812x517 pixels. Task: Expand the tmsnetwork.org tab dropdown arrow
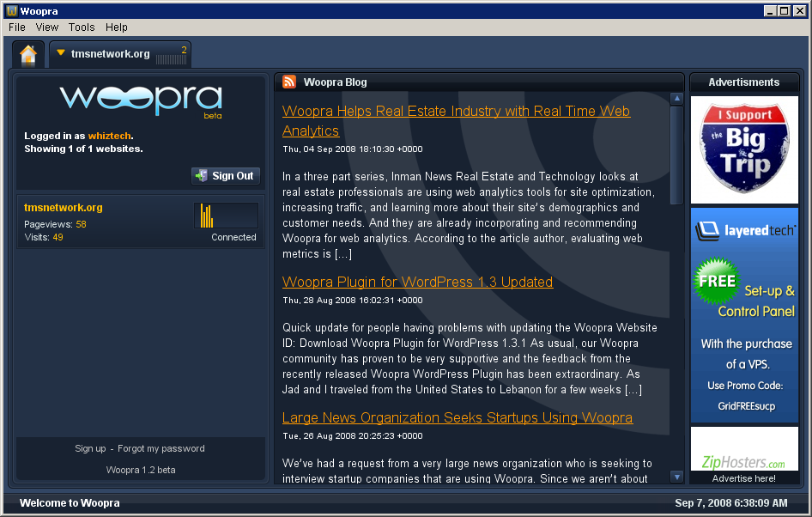61,52
